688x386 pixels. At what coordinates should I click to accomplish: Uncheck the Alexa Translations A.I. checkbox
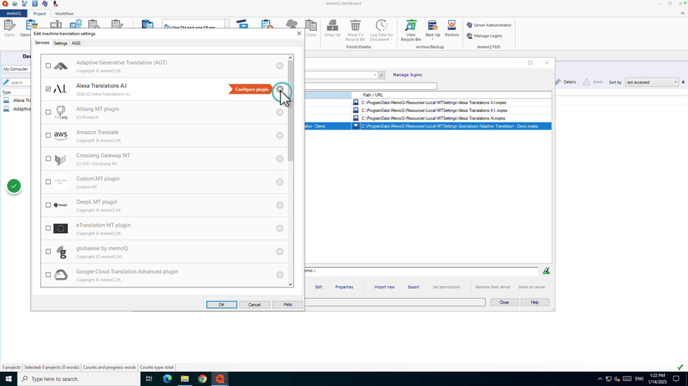click(48, 89)
